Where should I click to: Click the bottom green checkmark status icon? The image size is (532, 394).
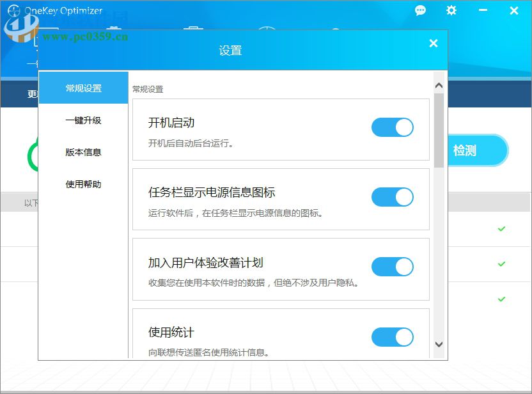click(502, 297)
